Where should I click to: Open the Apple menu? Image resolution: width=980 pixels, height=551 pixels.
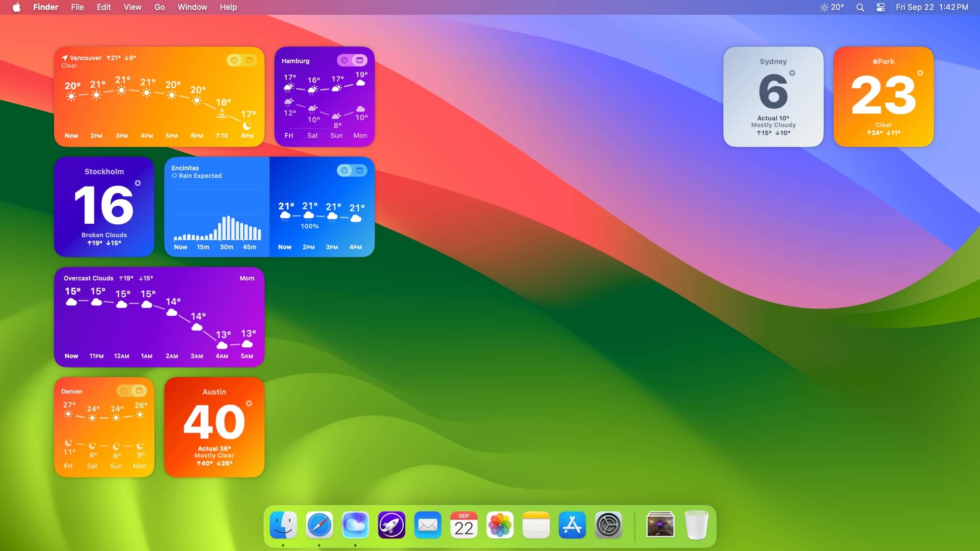coord(17,7)
